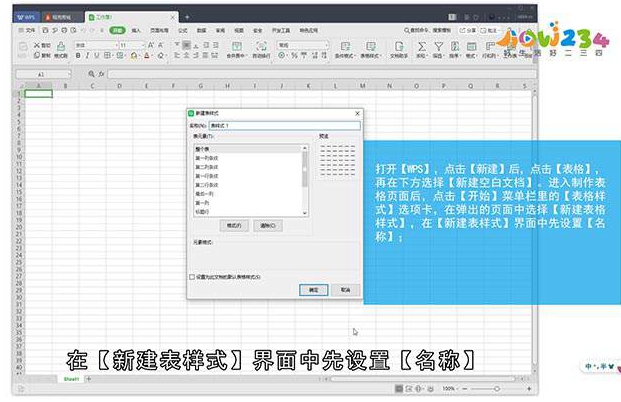Viewport: 621px width, 402px height.
Task: Click the Print icon in quick access bar
Action: pos(64,30)
